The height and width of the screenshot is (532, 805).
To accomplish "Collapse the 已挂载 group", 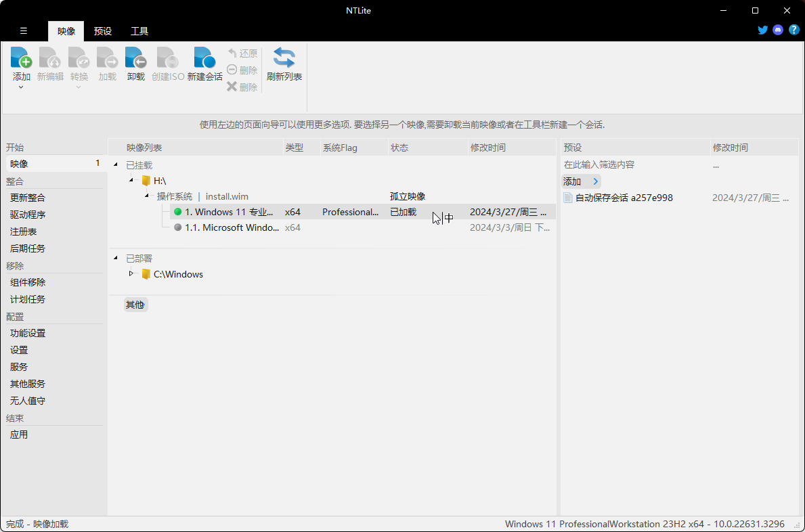I will pyautogui.click(x=116, y=164).
